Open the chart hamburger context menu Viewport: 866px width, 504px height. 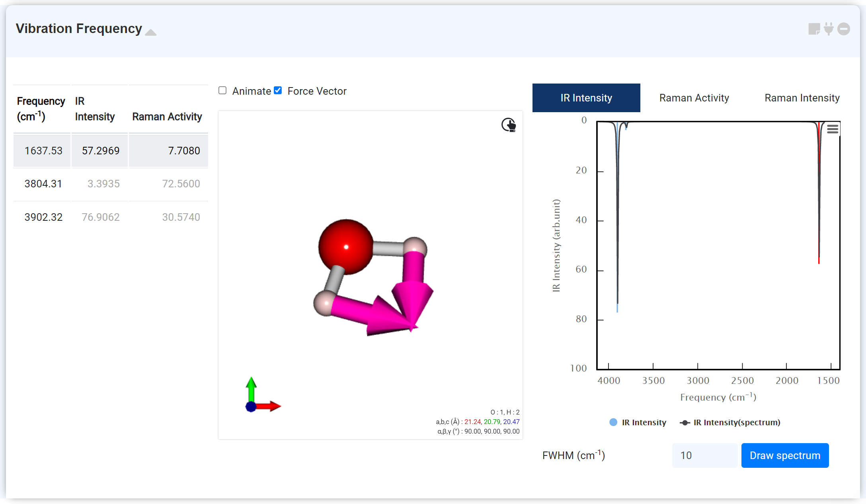pyautogui.click(x=833, y=129)
